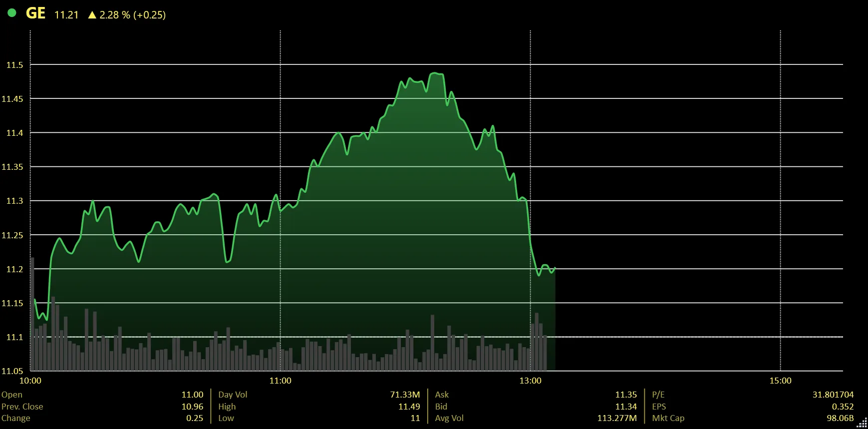Click the 11.5 price axis label
The height and width of the screenshot is (429, 868).
click(x=14, y=65)
